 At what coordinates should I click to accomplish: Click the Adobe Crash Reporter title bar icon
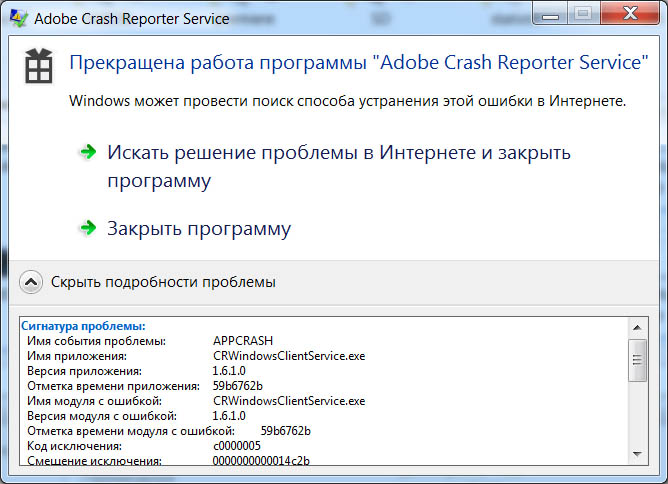(x=18, y=18)
